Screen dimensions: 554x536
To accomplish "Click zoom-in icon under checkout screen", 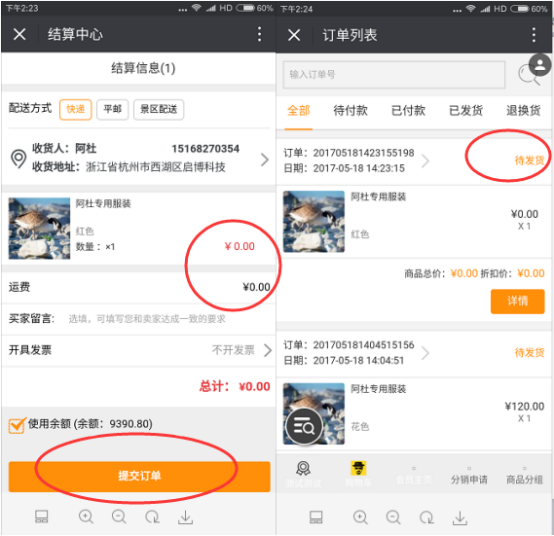I will coord(86,517).
